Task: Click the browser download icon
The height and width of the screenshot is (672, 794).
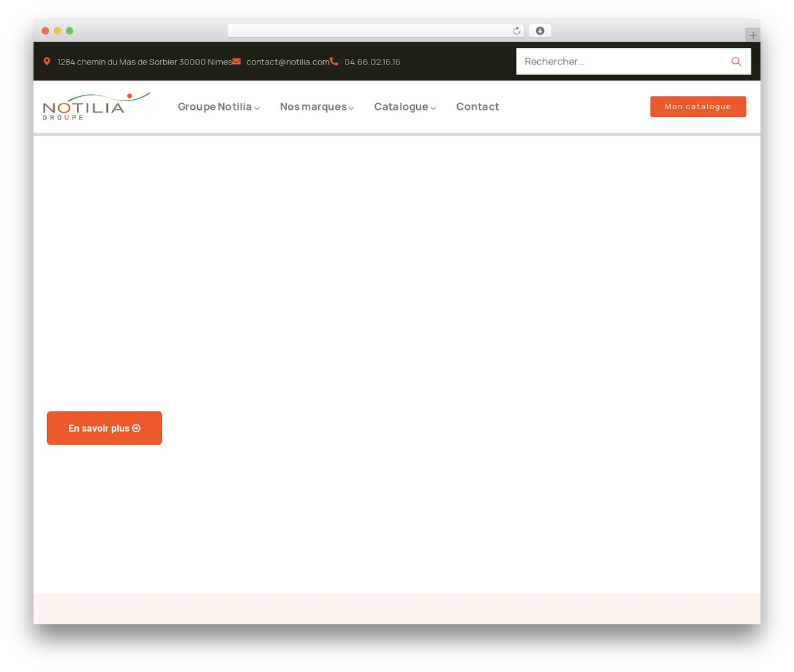Action: pos(540,31)
